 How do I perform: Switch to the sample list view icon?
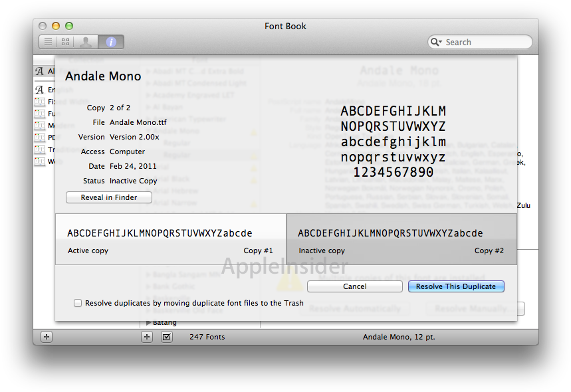click(x=48, y=42)
